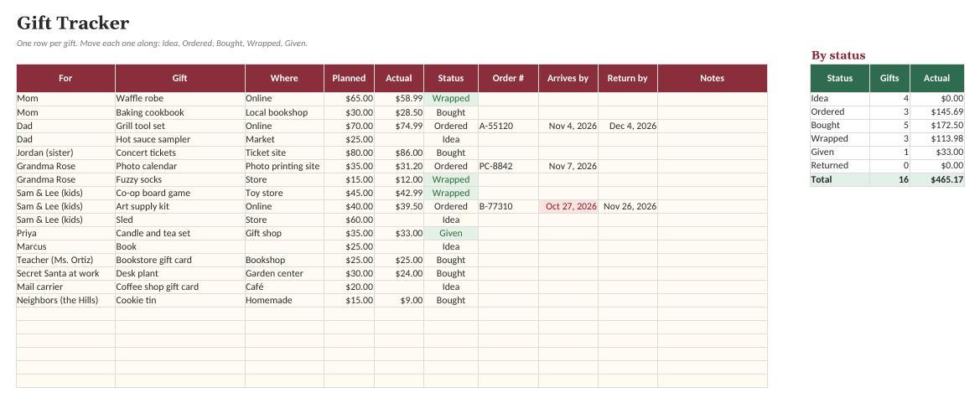Click the 'Teacher (Ms. Ortiz)' cell
The height and width of the screenshot is (403, 980).
65,260
